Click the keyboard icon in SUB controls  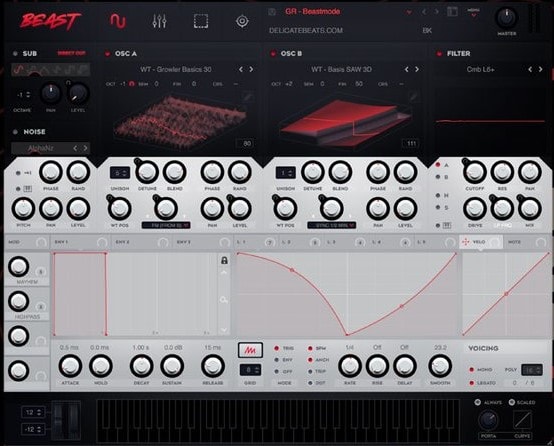point(28,189)
